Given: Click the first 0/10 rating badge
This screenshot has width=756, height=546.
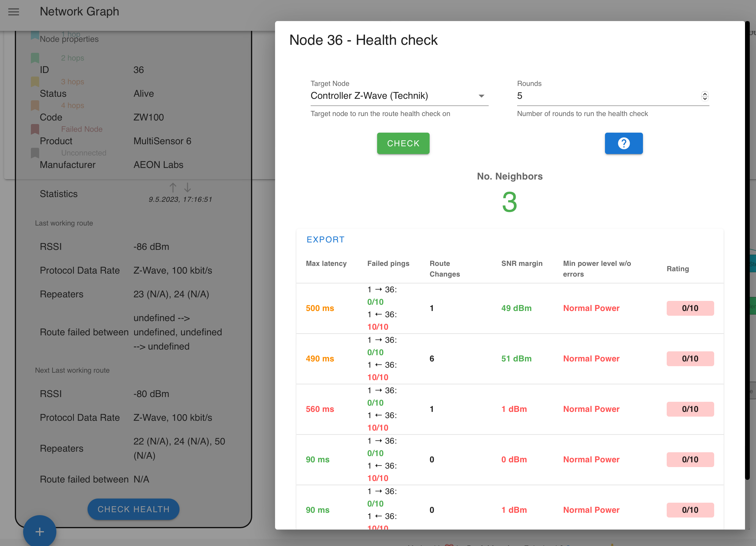Looking at the screenshot, I should 690,308.
